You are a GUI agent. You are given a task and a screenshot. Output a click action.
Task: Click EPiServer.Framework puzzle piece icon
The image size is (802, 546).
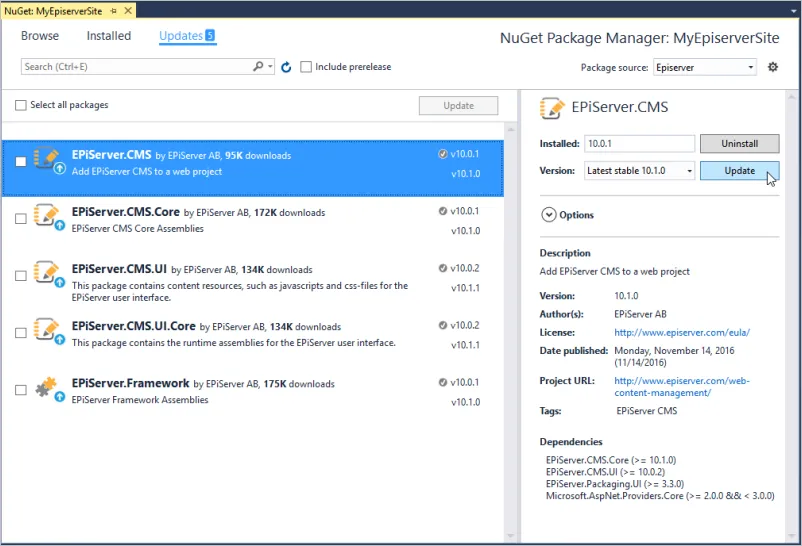click(49, 389)
